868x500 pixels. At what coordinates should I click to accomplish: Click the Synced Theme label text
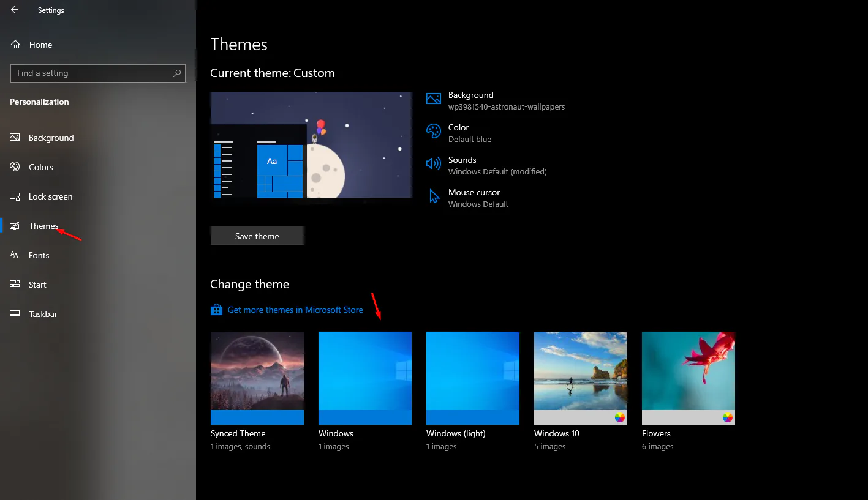(x=238, y=433)
